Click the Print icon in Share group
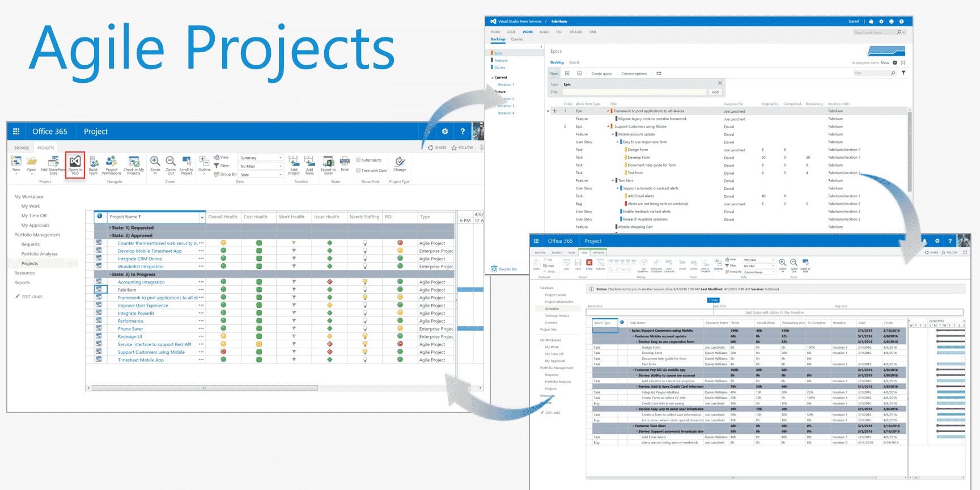 [345, 163]
